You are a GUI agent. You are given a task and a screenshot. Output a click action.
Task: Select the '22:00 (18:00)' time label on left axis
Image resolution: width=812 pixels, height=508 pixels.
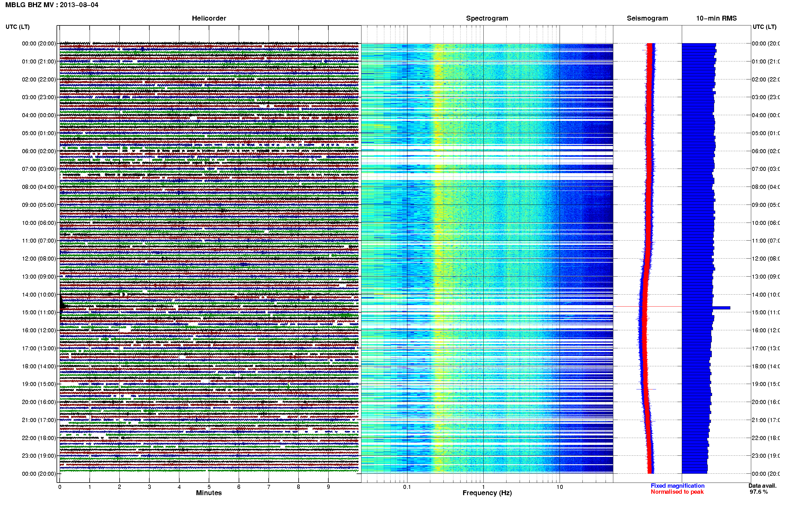[39, 438]
